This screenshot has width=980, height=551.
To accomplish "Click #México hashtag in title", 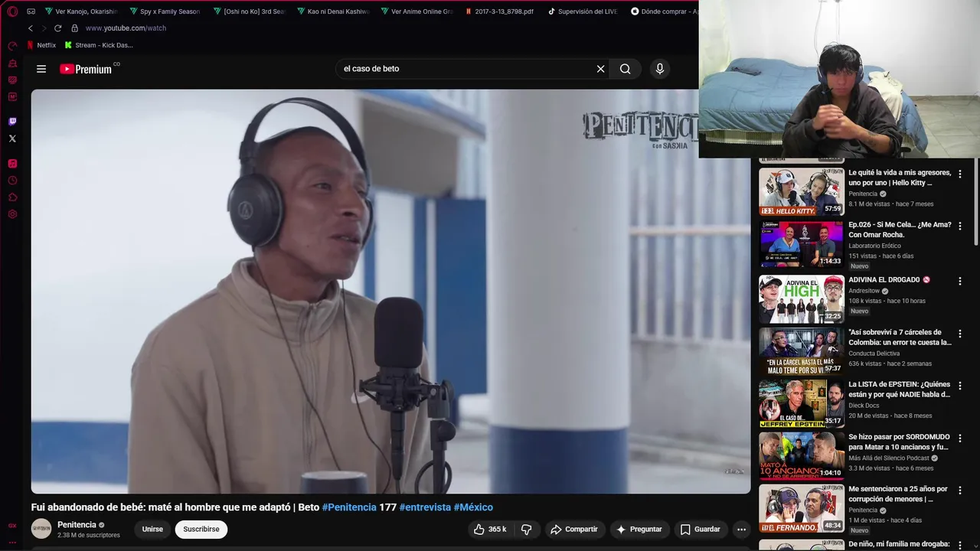I will [473, 507].
